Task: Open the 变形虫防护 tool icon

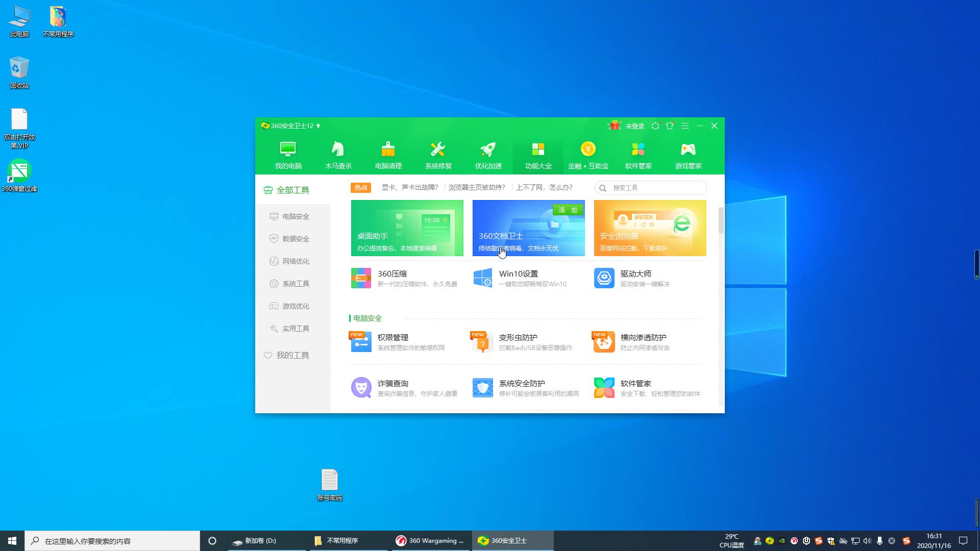Action: click(482, 342)
